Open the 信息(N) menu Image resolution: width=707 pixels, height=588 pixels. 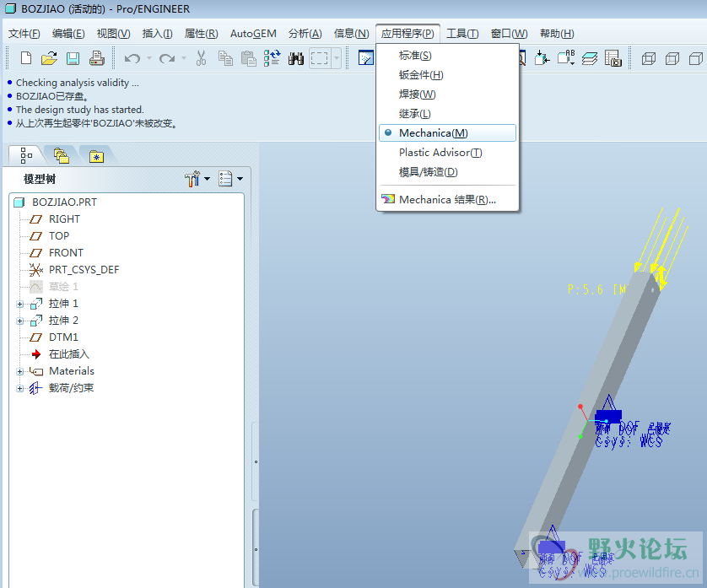pos(351,34)
